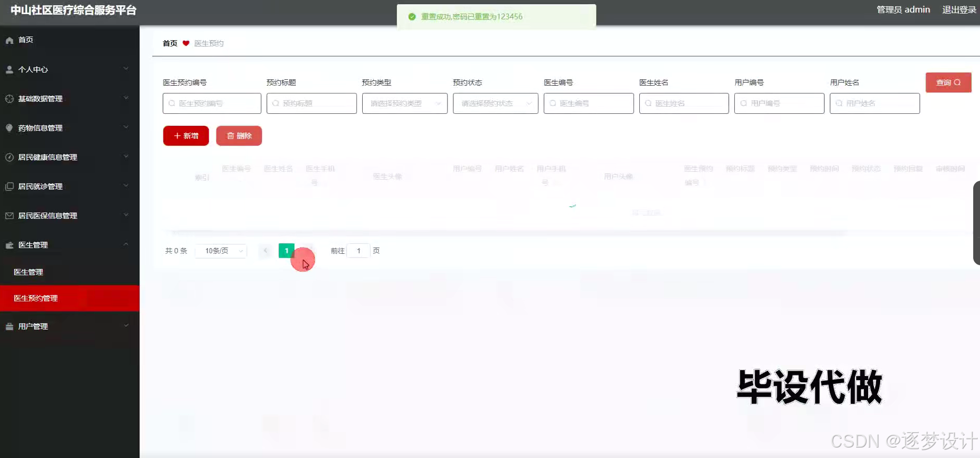This screenshot has height=458, width=980.
Task: Click the 删除 delete button
Action: pos(239,136)
